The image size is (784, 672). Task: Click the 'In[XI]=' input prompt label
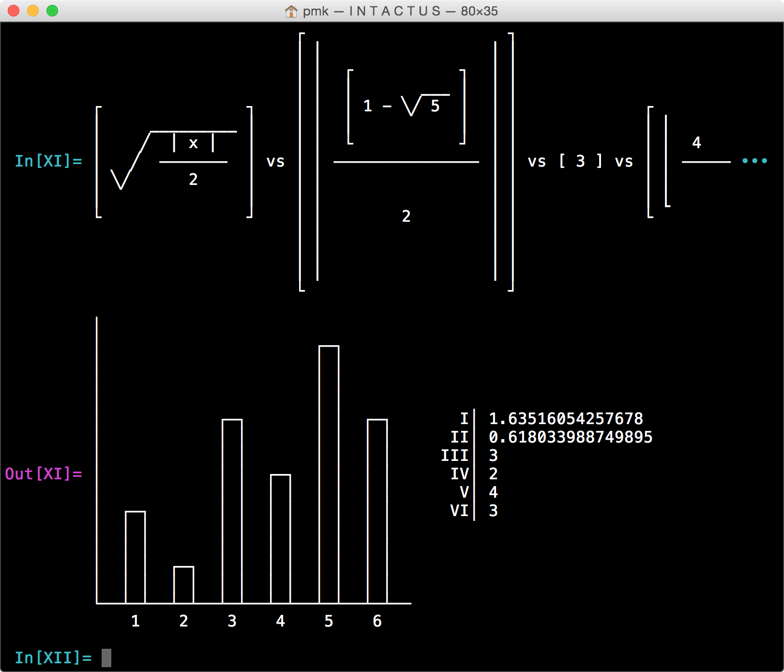(48, 161)
